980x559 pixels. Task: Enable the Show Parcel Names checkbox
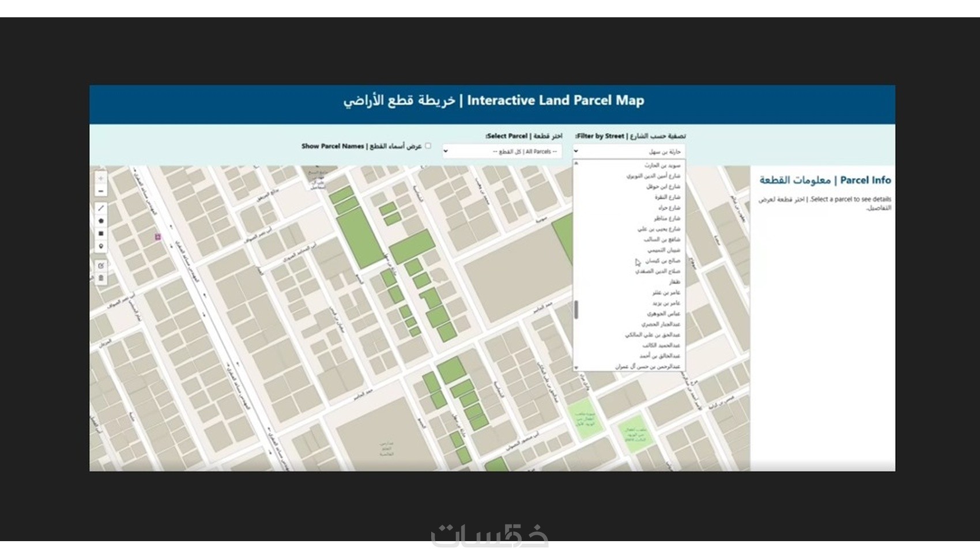coord(428,146)
